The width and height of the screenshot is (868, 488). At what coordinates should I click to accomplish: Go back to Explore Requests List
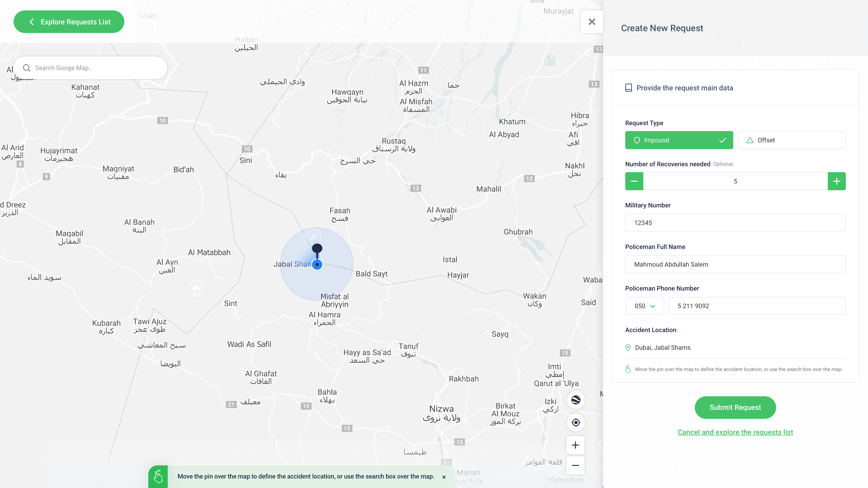tap(69, 22)
